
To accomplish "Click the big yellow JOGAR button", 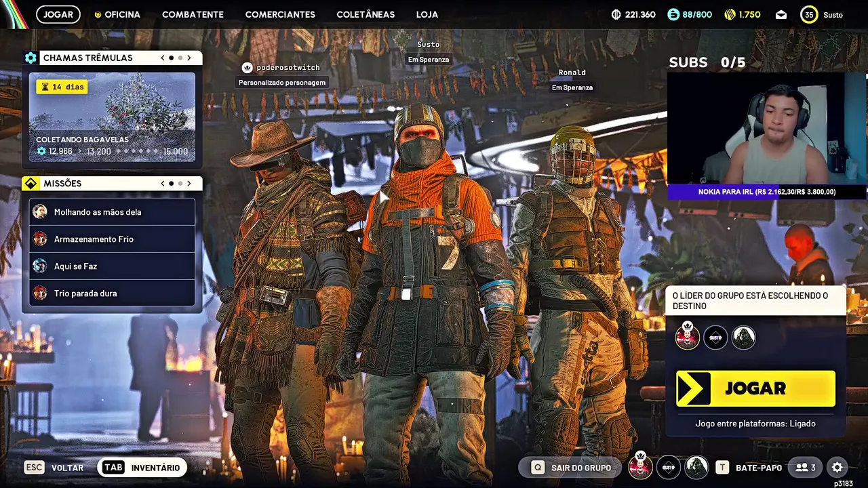I will pos(755,388).
